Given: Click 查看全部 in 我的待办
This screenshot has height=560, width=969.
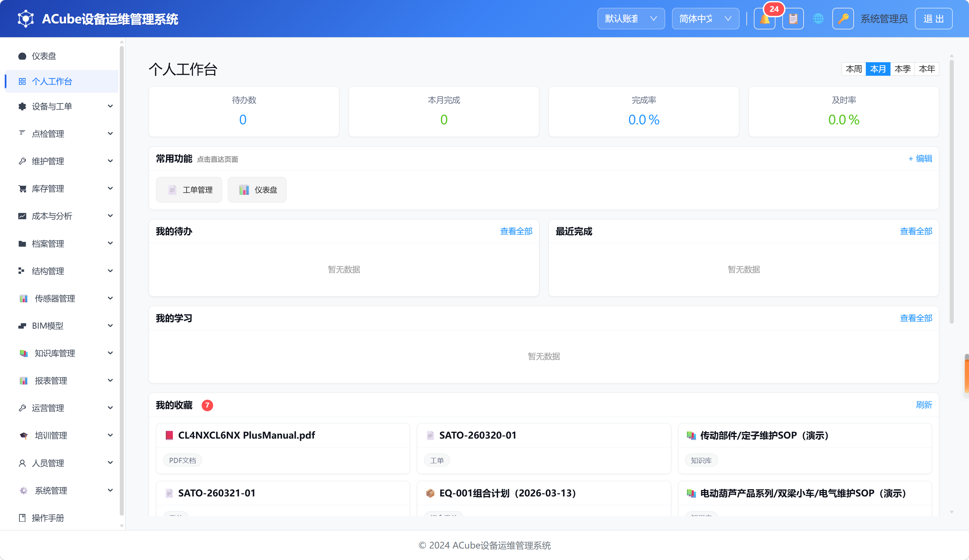Looking at the screenshot, I should tap(516, 231).
